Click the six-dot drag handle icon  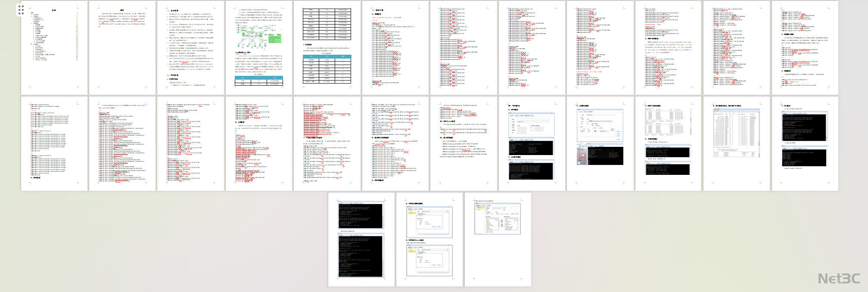tap(21, 10)
